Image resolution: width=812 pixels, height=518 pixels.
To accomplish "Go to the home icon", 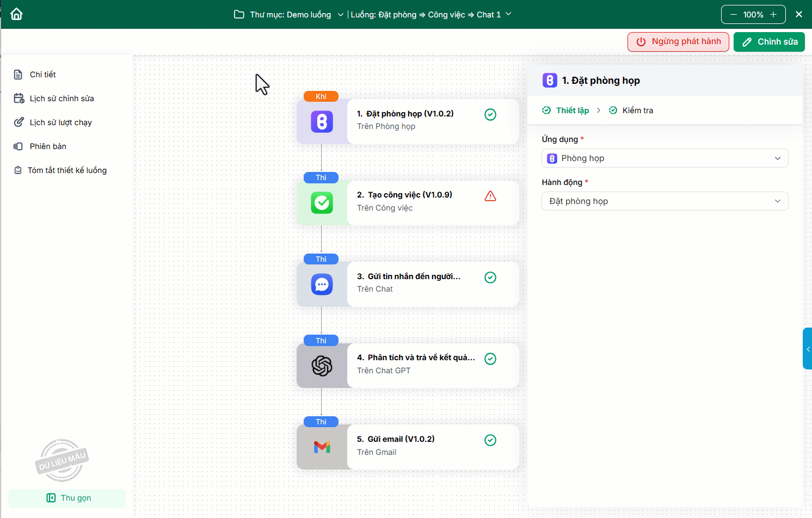I will click(17, 14).
